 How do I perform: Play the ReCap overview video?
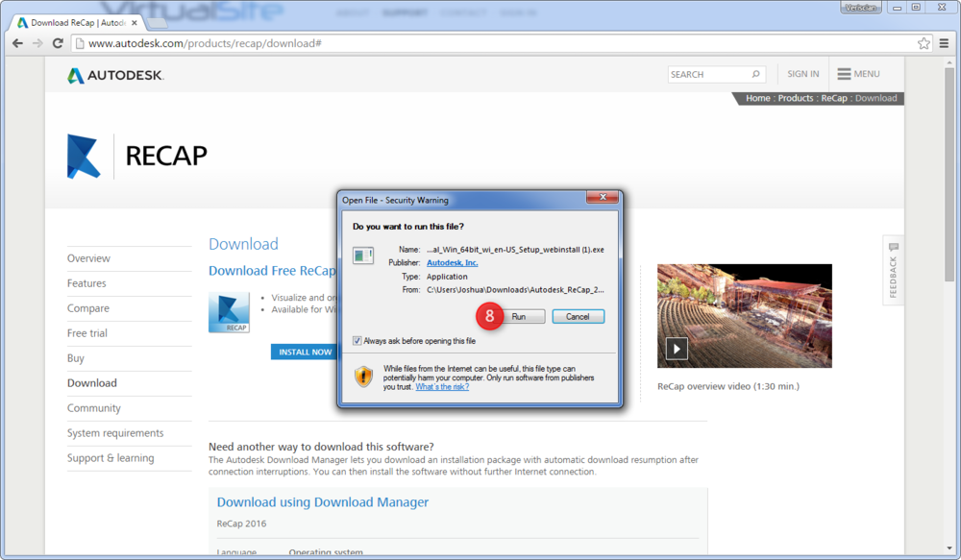(677, 349)
